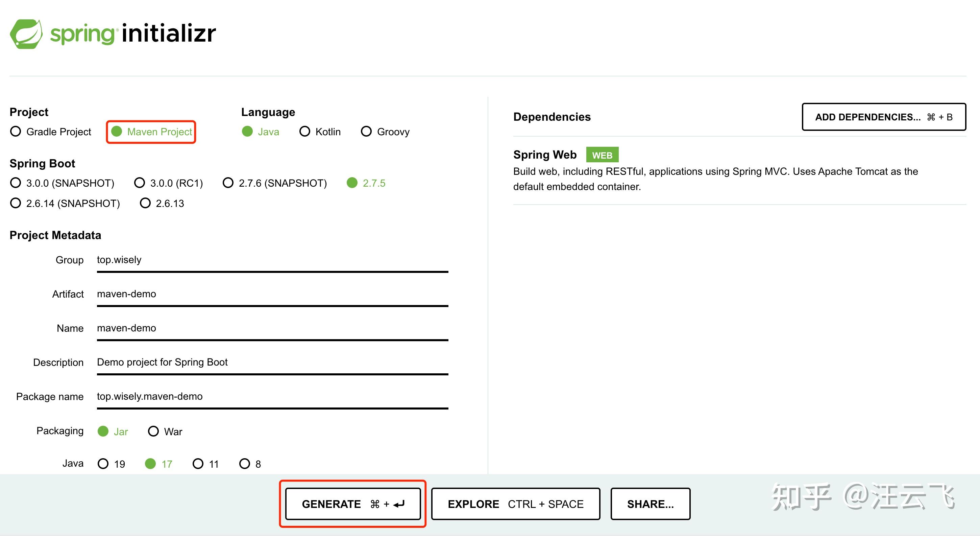
Task: Click the Share... button
Action: coord(650,504)
